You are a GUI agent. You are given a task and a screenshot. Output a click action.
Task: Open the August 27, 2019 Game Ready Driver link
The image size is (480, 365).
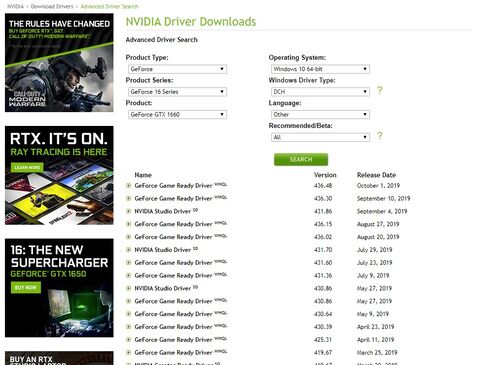[x=173, y=224]
